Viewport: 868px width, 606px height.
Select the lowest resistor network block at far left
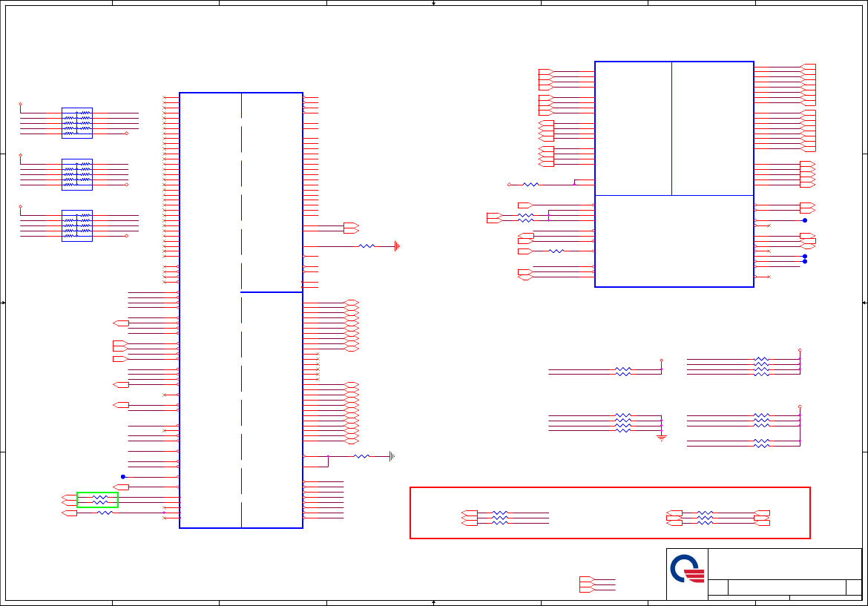(77, 225)
